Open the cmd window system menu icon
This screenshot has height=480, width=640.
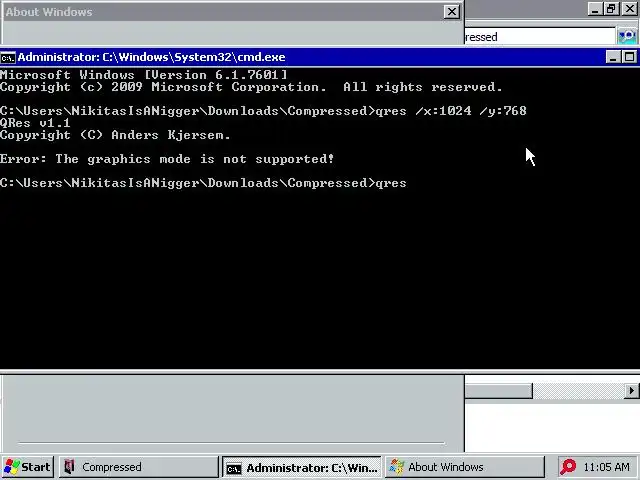click(8, 58)
